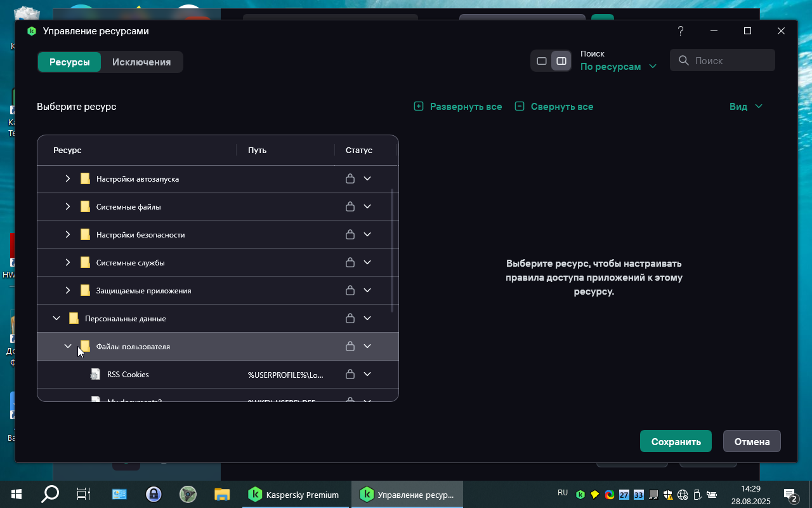The width and height of the screenshot is (812, 508).
Task: Focus the Поиск input field
Action: point(723,60)
